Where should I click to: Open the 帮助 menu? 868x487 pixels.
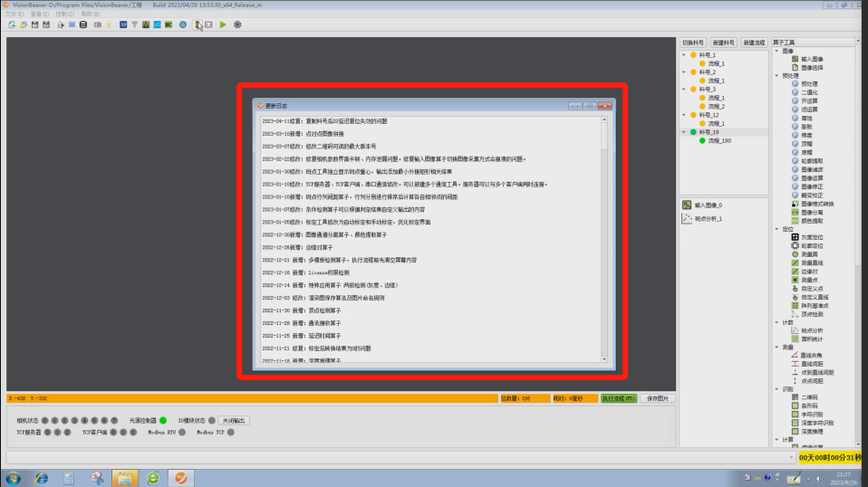89,14
